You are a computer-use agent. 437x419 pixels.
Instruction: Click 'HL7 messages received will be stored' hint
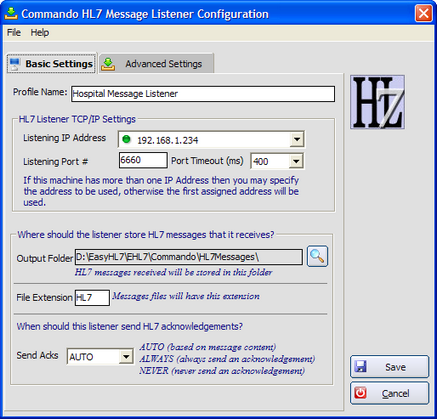pos(173,272)
